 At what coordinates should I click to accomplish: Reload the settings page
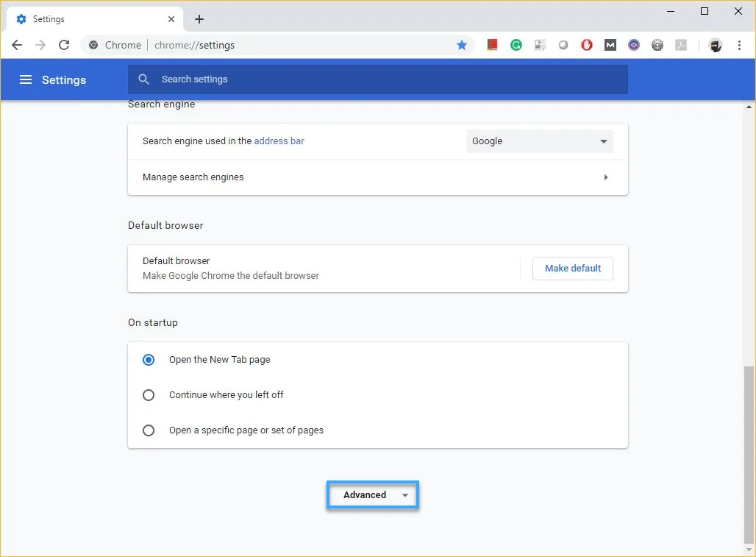click(64, 45)
